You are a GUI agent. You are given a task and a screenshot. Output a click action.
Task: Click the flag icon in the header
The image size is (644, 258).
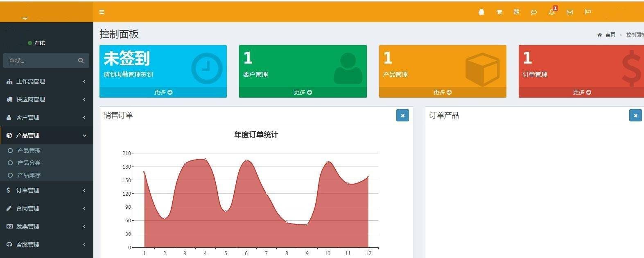click(588, 12)
